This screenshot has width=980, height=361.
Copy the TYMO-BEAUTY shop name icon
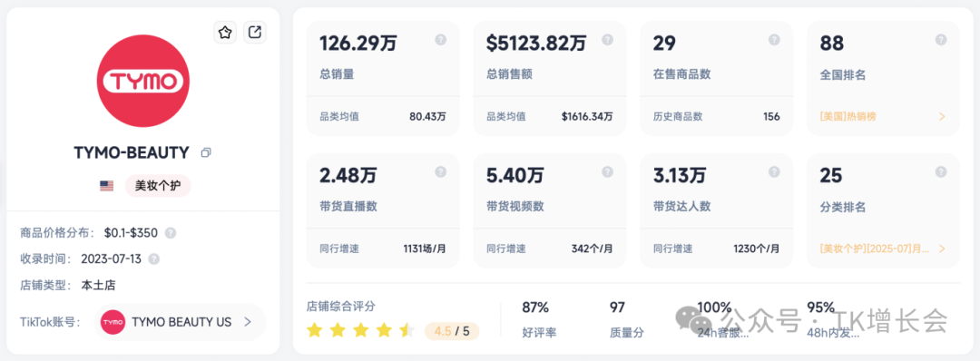206,152
